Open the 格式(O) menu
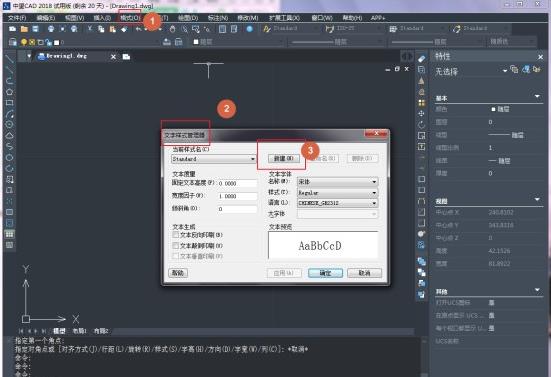This screenshot has height=377, width=551. click(130, 18)
